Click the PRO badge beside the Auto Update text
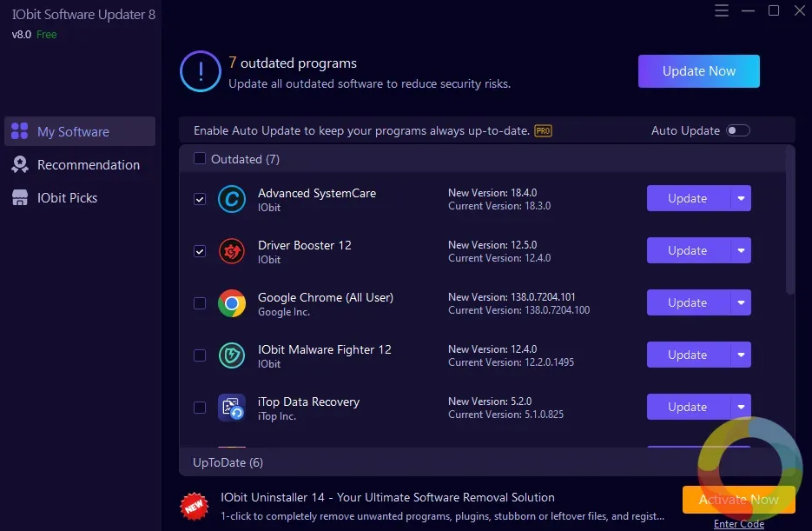The width and height of the screenshot is (812, 531). (543, 131)
